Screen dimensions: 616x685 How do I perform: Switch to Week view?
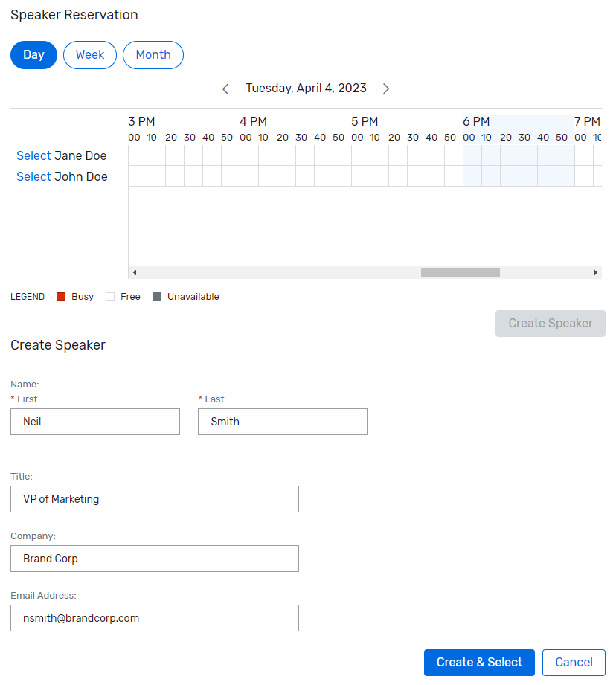pyautogui.click(x=90, y=55)
